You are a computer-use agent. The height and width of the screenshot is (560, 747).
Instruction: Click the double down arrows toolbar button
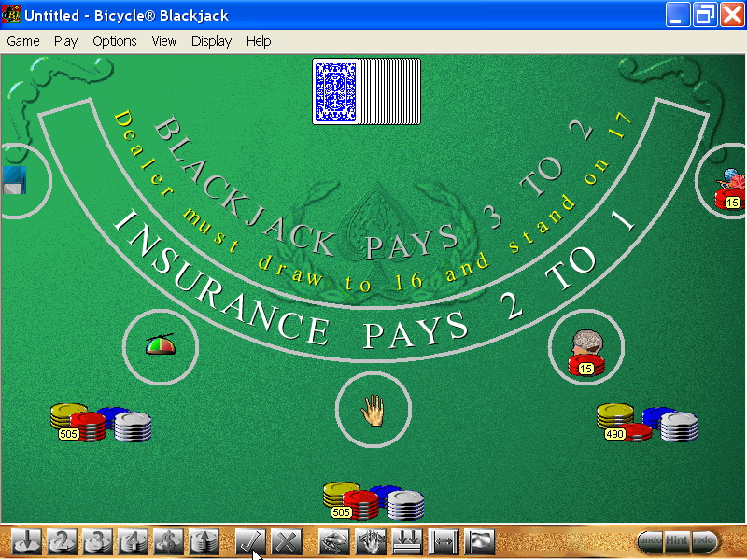pyautogui.click(x=407, y=541)
